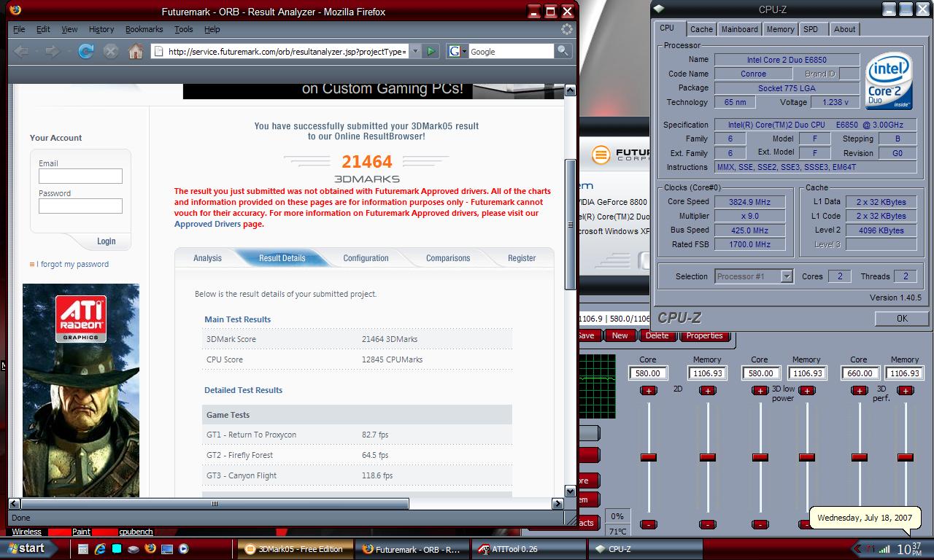Increase 3D perf Memory with plus button

tap(906, 391)
